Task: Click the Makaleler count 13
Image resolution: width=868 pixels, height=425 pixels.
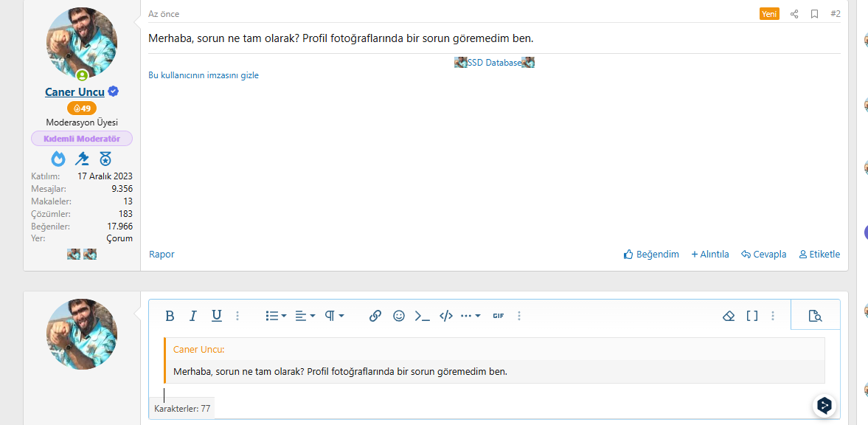Action: pyautogui.click(x=128, y=201)
